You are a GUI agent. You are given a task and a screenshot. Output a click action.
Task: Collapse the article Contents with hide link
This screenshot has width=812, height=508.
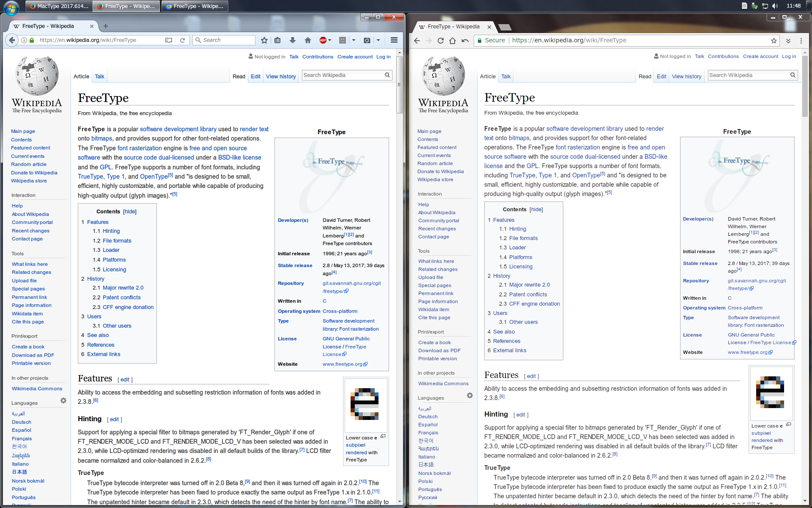tap(129, 212)
